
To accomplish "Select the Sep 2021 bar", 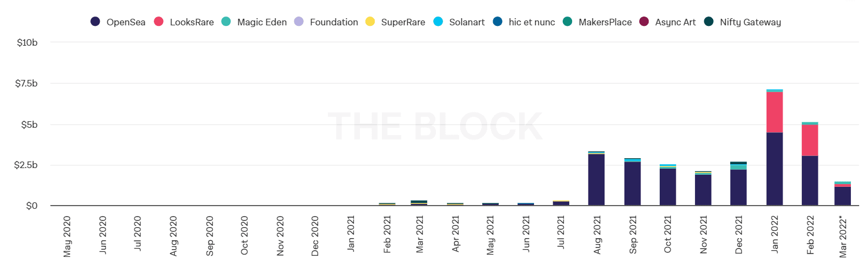I will click(632, 184).
